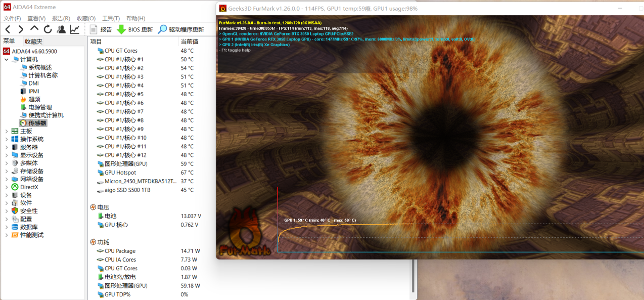Open the 文件(F) menu

point(12,18)
